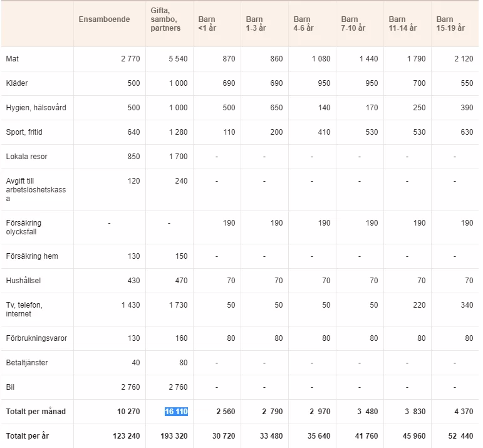Screen dimensions: 483x448
Task: Select the "Lokala resor" row label
Action: (x=26, y=157)
